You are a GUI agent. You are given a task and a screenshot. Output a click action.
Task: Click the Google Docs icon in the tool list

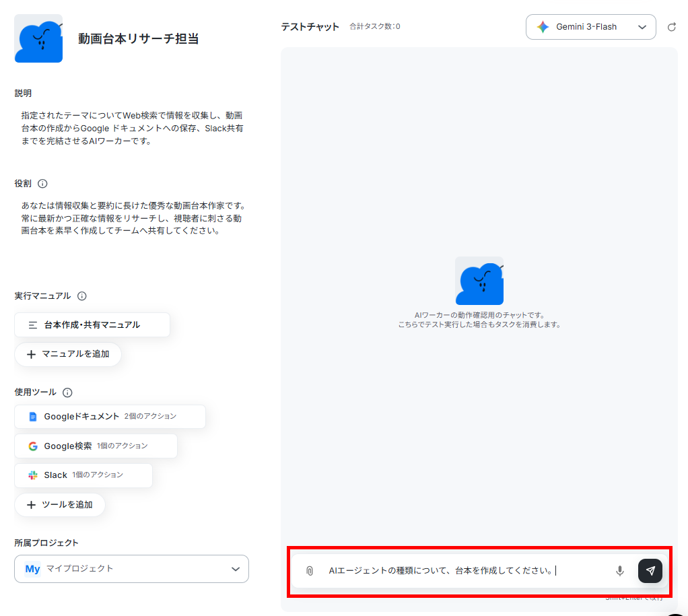pyautogui.click(x=33, y=416)
